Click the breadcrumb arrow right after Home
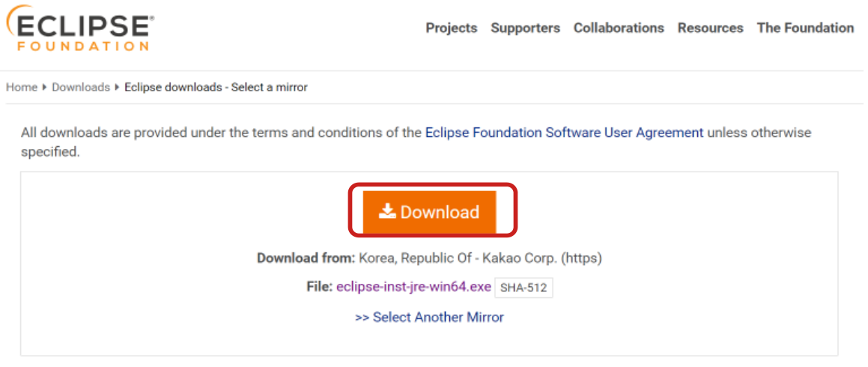Viewport: 868px width, 367px height. point(45,88)
